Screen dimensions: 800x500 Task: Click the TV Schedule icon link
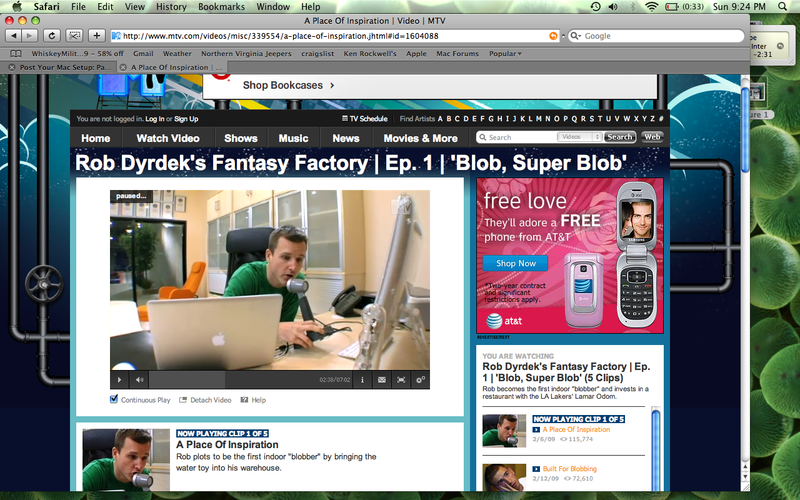tap(364, 119)
